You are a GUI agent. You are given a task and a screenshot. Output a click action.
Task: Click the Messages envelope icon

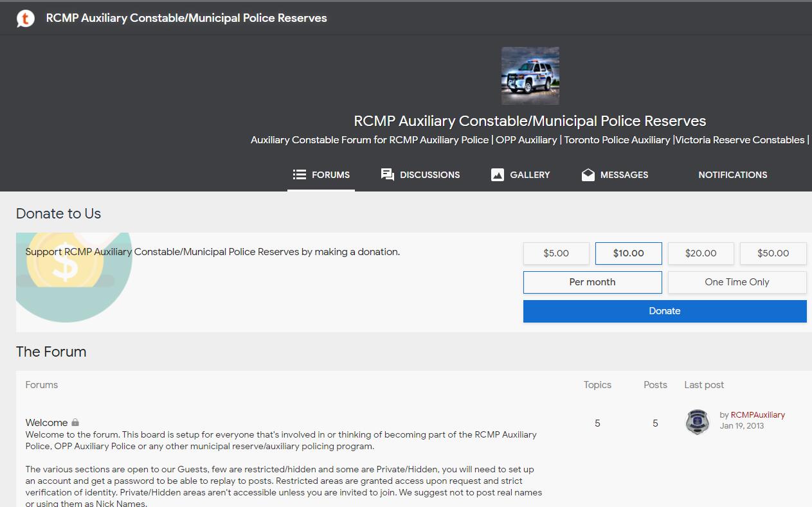point(588,175)
